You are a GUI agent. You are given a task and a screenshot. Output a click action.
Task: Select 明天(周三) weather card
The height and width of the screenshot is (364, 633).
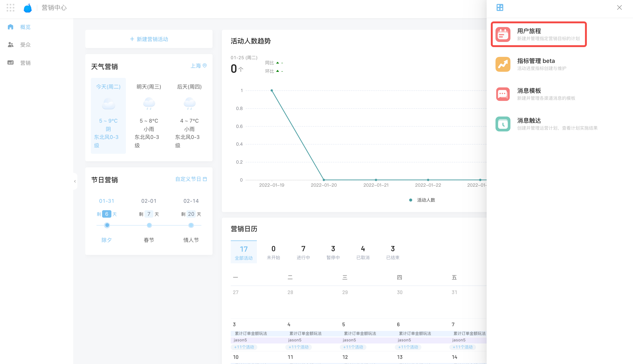[149, 115]
